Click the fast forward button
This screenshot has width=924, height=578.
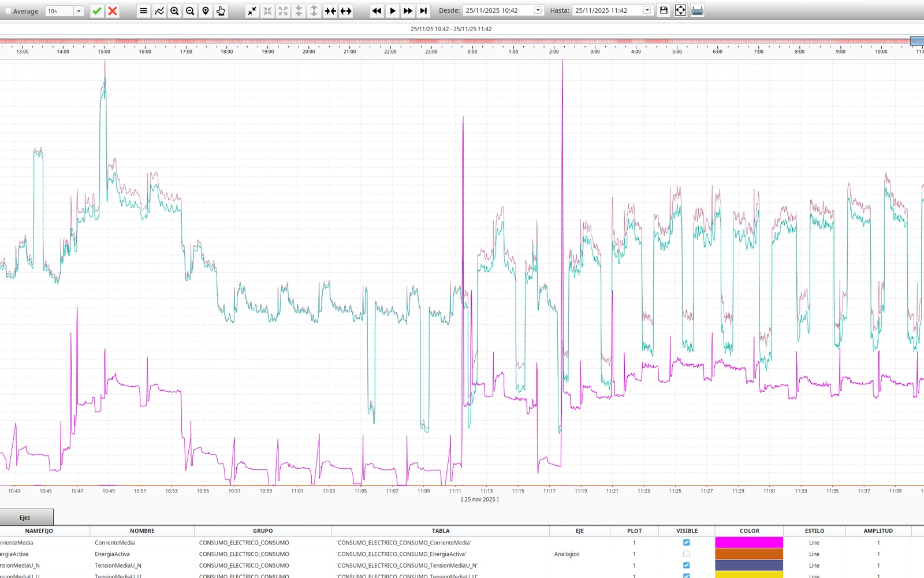pyautogui.click(x=408, y=10)
